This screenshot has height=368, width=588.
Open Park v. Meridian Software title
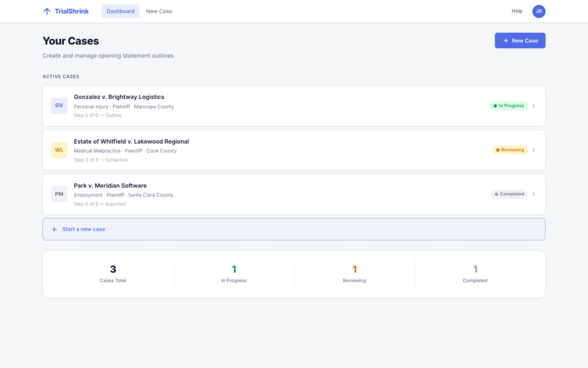coord(110,186)
